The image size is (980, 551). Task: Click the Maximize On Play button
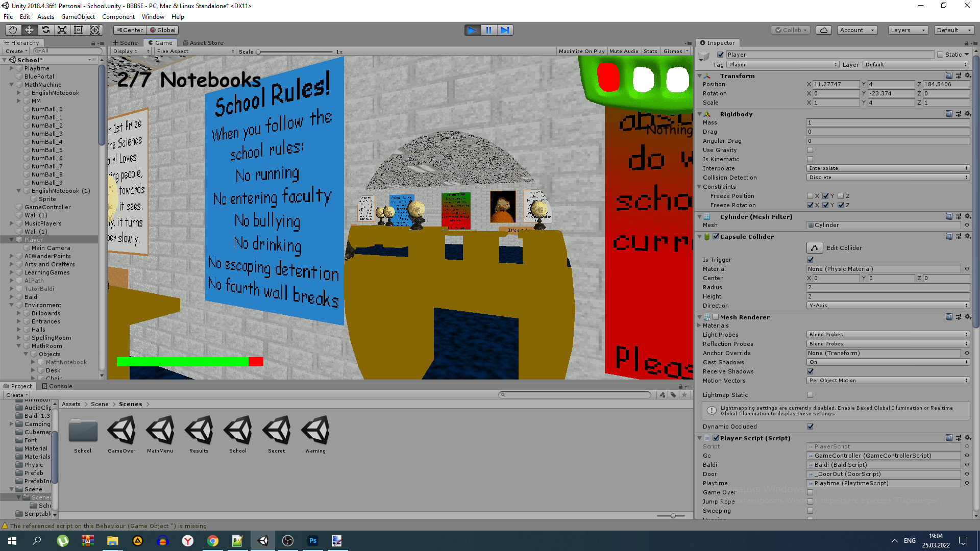(x=581, y=51)
